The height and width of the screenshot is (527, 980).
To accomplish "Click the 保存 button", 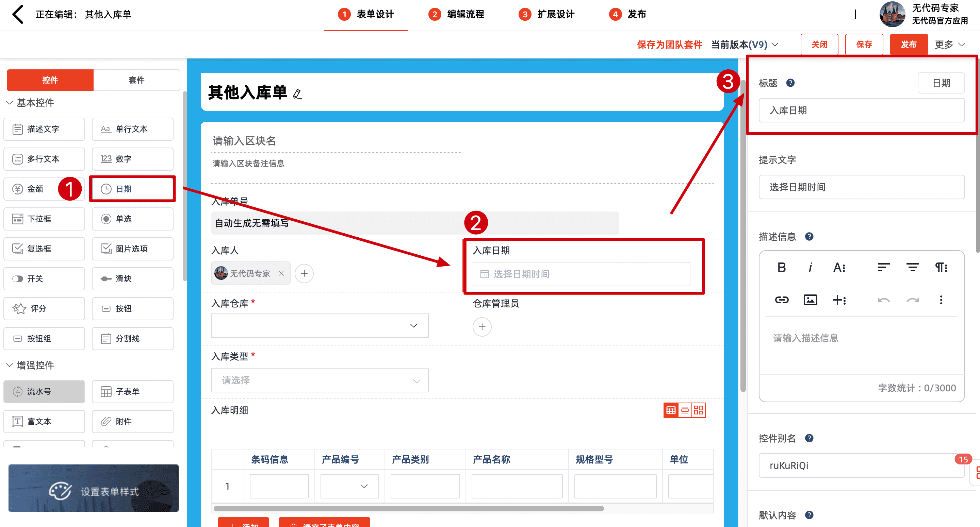I will (864, 45).
